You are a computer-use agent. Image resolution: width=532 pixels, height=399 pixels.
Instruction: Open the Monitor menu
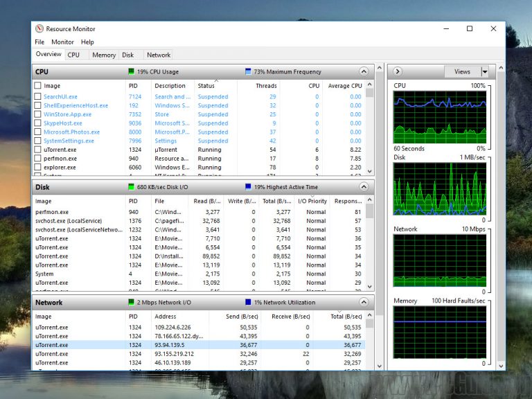(x=62, y=42)
